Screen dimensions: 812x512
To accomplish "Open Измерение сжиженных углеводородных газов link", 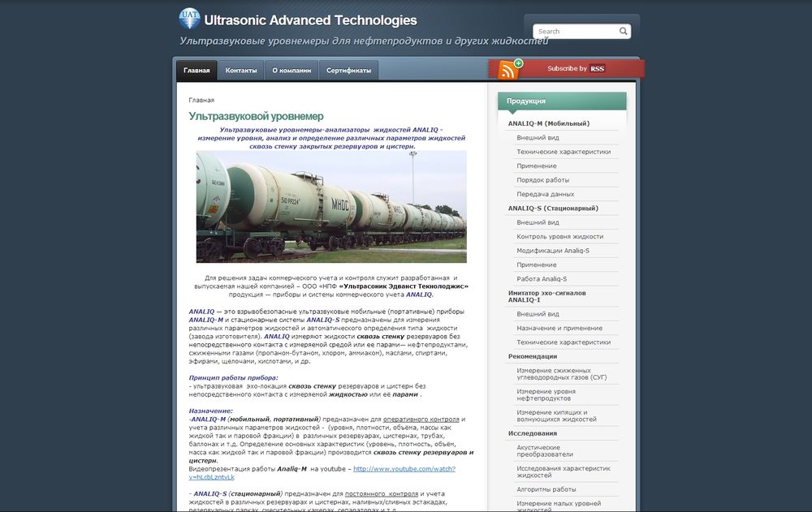I will click(x=561, y=374).
